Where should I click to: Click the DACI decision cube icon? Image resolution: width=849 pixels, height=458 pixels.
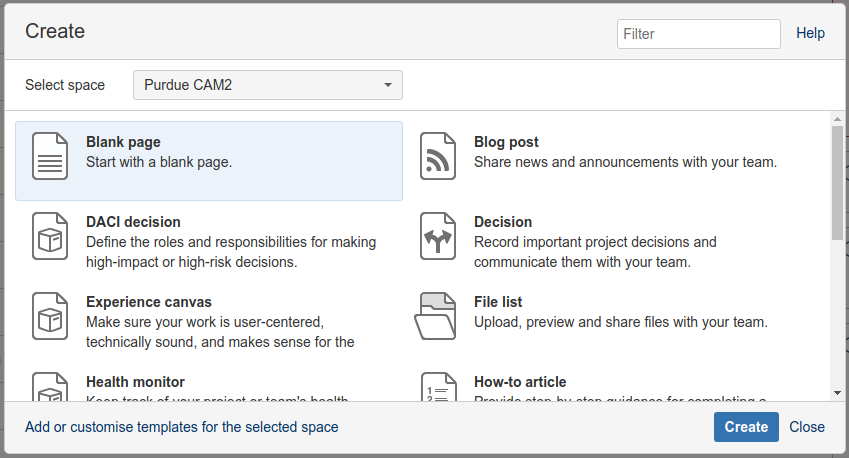tap(50, 236)
